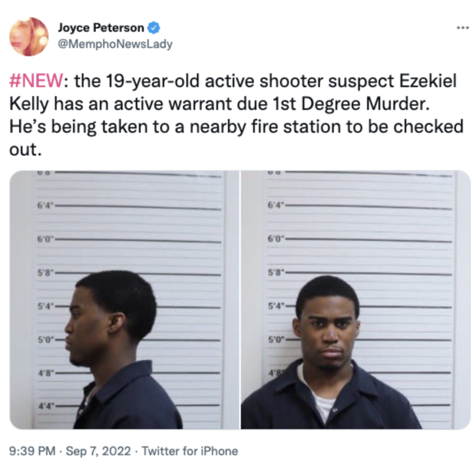Click the blue verified badge beside Joyce Peterson
The image size is (476, 465).
(153, 27)
